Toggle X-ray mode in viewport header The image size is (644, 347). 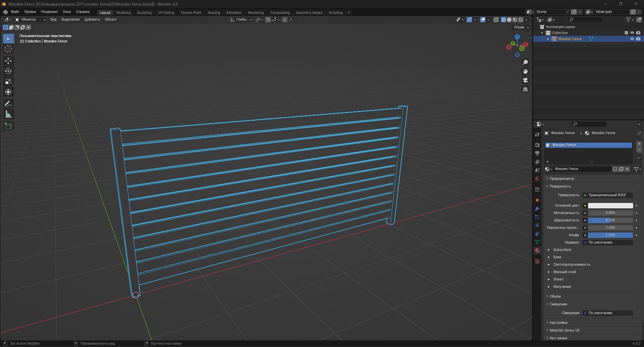click(x=496, y=20)
